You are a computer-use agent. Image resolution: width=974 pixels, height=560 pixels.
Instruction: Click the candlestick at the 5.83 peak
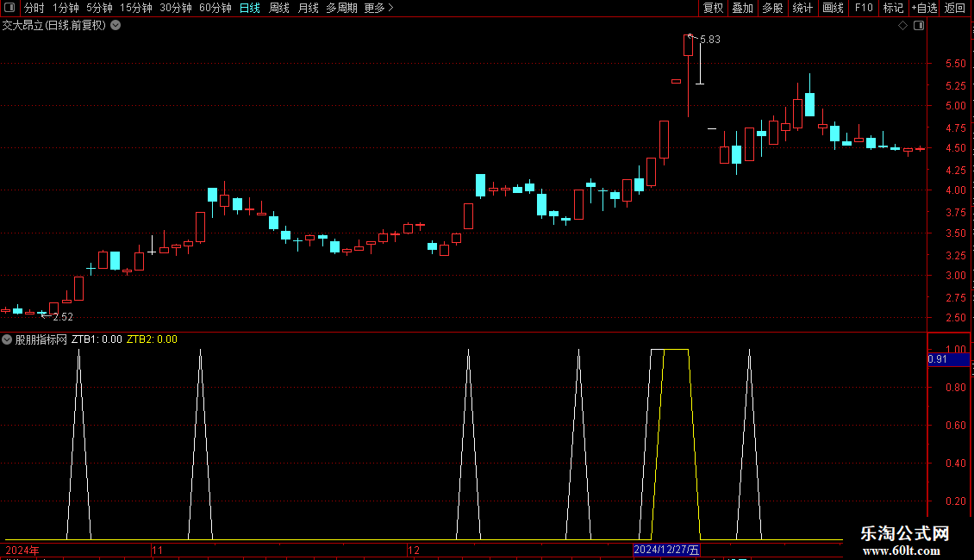pos(688,47)
